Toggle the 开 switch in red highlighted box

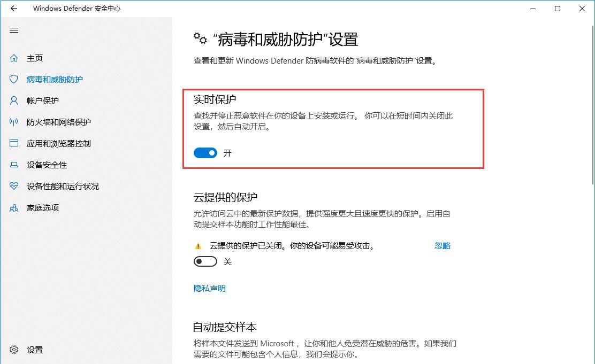pos(205,153)
